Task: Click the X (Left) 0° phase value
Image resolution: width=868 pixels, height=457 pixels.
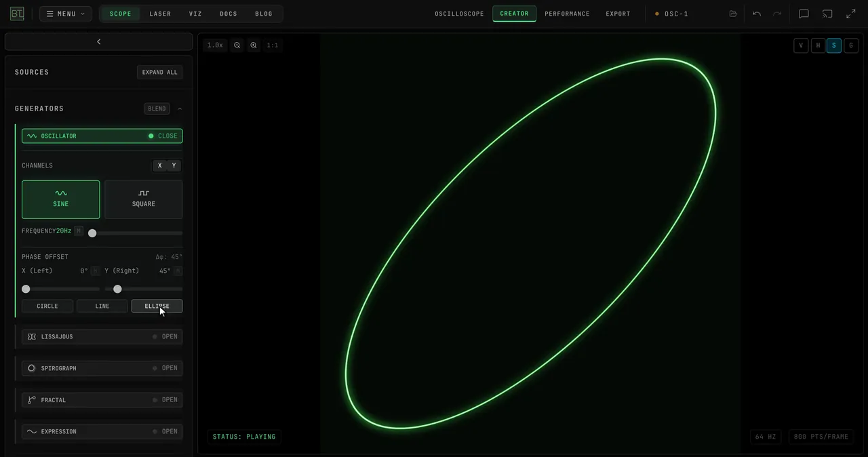Action: 84,271
